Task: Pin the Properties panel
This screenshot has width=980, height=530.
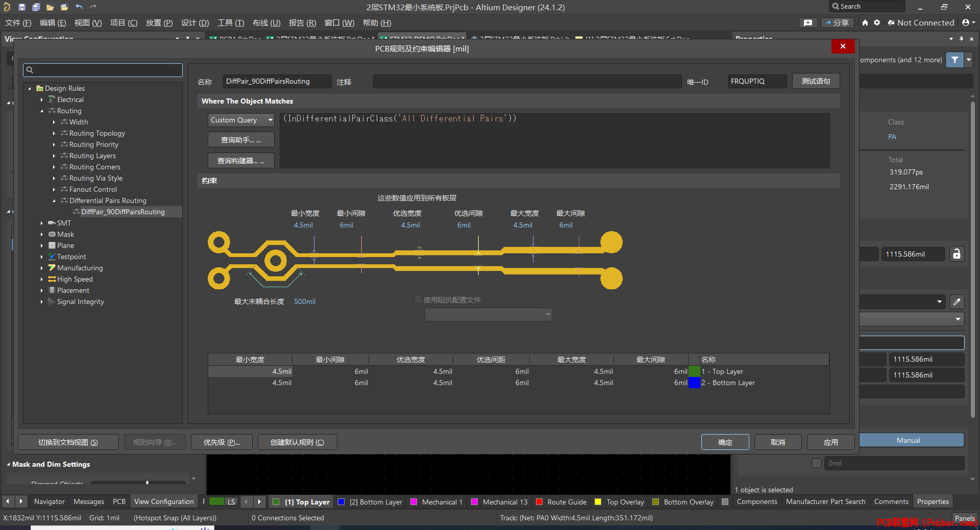Action: 961,39
